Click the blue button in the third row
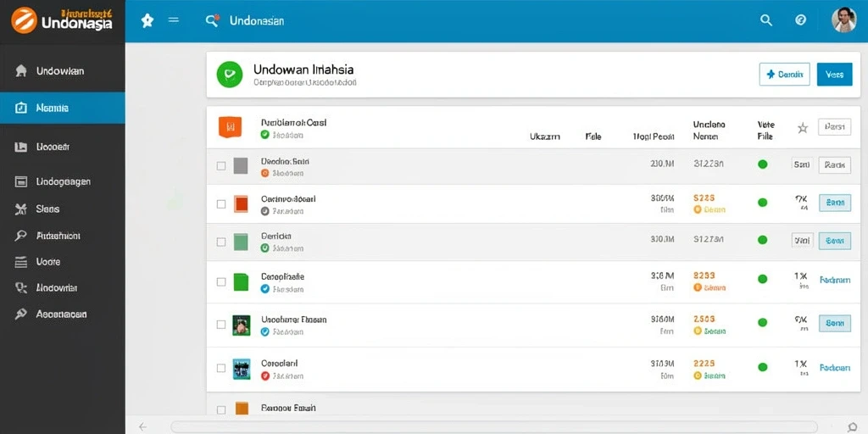This screenshot has height=434, width=868. (x=834, y=241)
